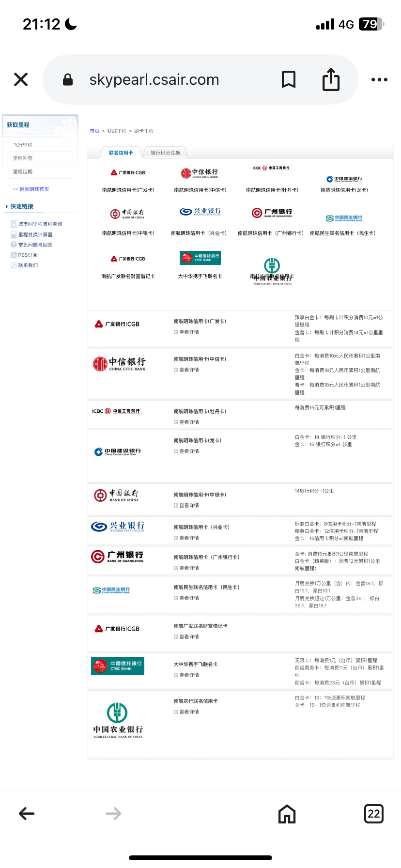This screenshot has height=868, width=401.
Task: Click the 获取里程 breadcrumb
Action: tap(117, 131)
